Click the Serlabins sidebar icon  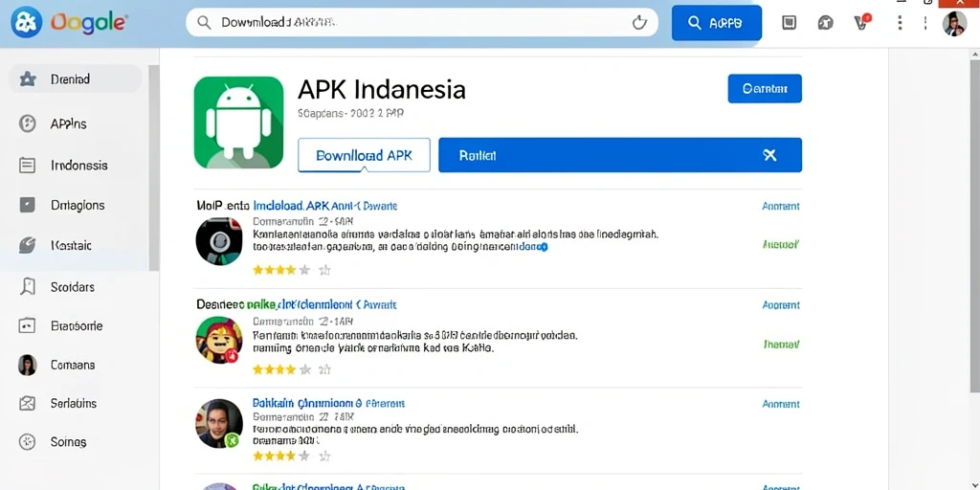click(28, 403)
